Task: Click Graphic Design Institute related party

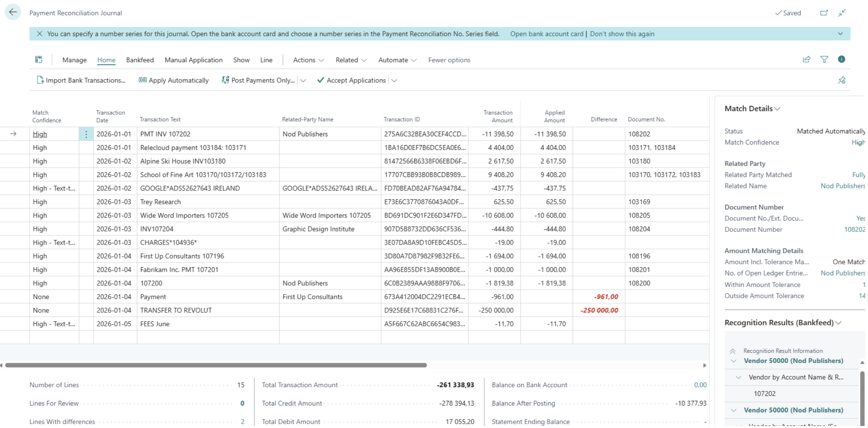Action: point(318,229)
